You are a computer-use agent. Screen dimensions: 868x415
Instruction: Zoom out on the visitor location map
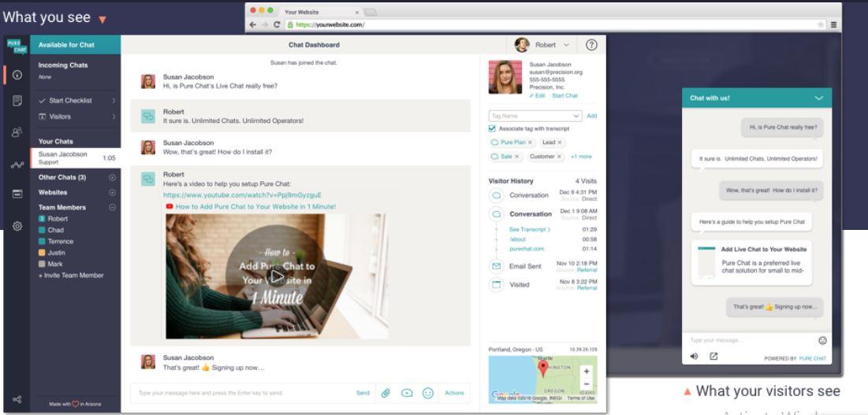click(587, 384)
